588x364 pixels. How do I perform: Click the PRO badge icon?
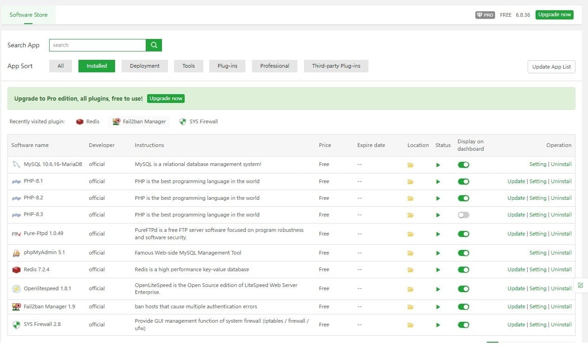[x=485, y=15]
